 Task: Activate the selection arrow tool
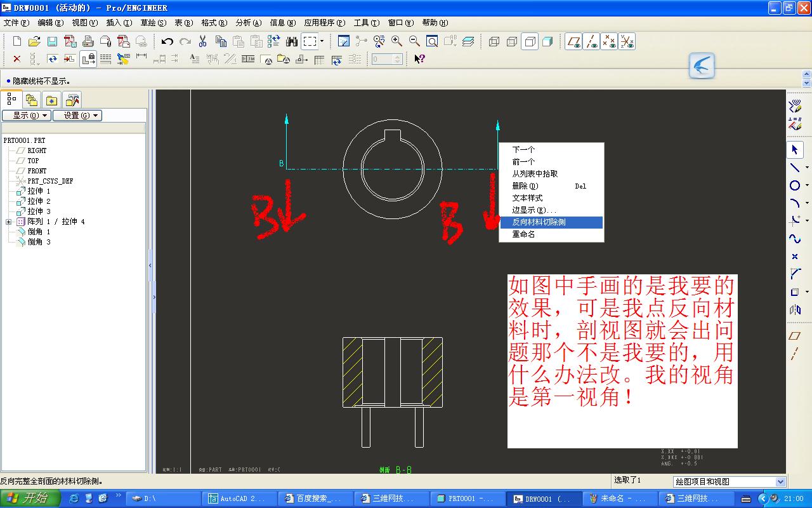pos(795,150)
